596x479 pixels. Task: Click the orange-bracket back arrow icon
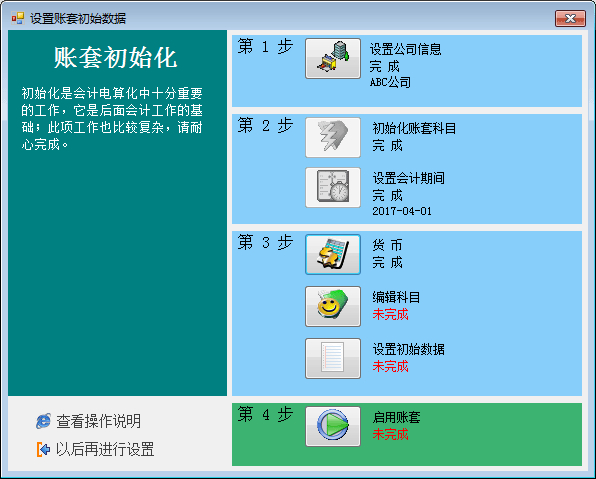pyautogui.click(x=43, y=449)
